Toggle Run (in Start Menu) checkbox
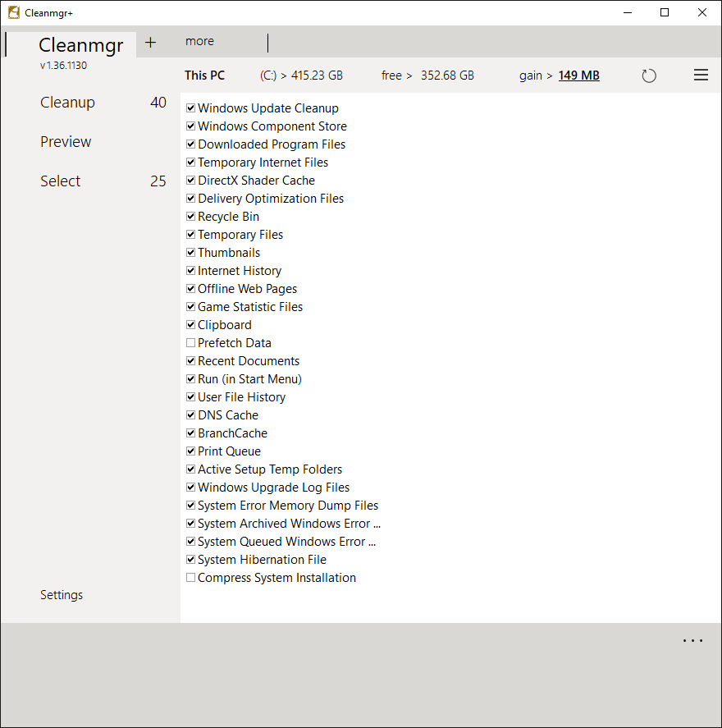Image resolution: width=722 pixels, height=728 pixels. (190, 379)
